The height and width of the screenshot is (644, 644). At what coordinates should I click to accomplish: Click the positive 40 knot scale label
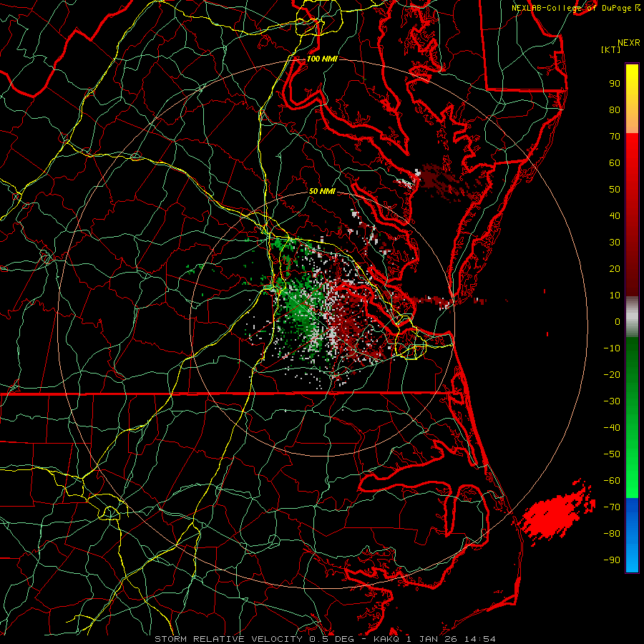tap(615, 215)
